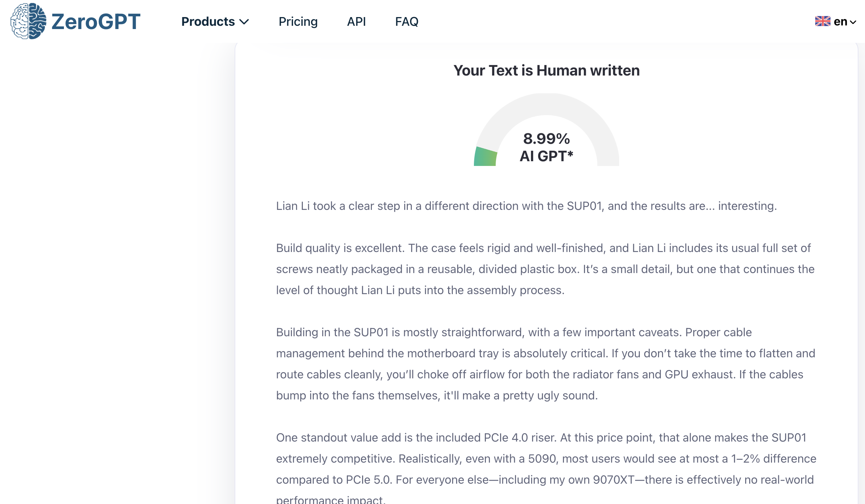Viewport: 865px width, 504px height.
Task: Expand the chevron arrow beside Products
Action: 244,22
